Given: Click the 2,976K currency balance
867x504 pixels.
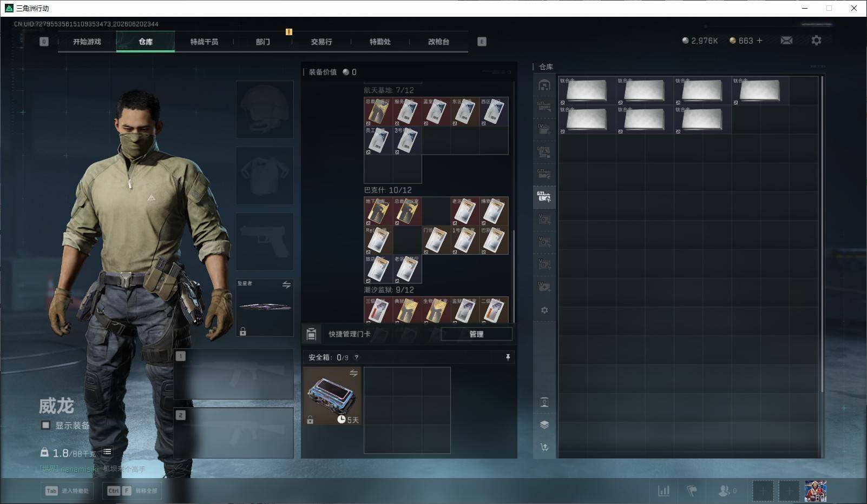Looking at the screenshot, I should pyautogui.click(x=700, y=41).
